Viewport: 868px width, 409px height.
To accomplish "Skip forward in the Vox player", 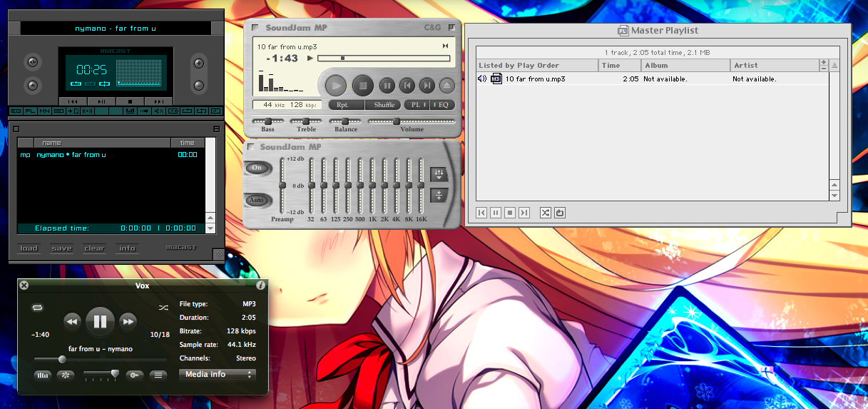I will [x=128, y=322].
